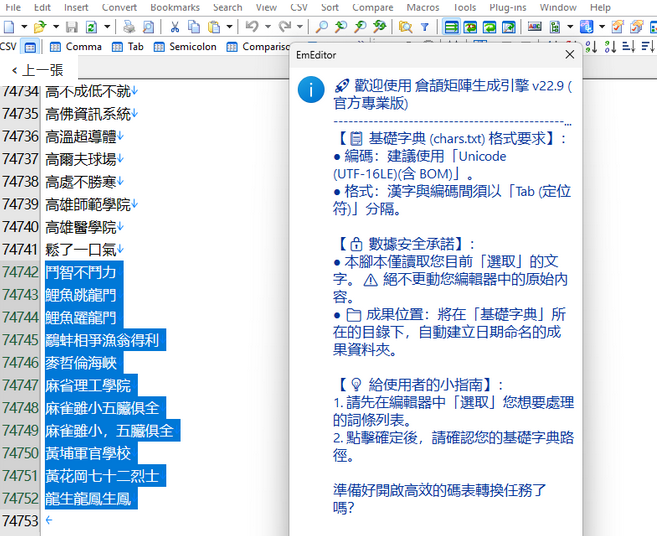Screen dimensions: 657x536
Task: Click the Undo arrow icon
Action: (x=251, y=27)
